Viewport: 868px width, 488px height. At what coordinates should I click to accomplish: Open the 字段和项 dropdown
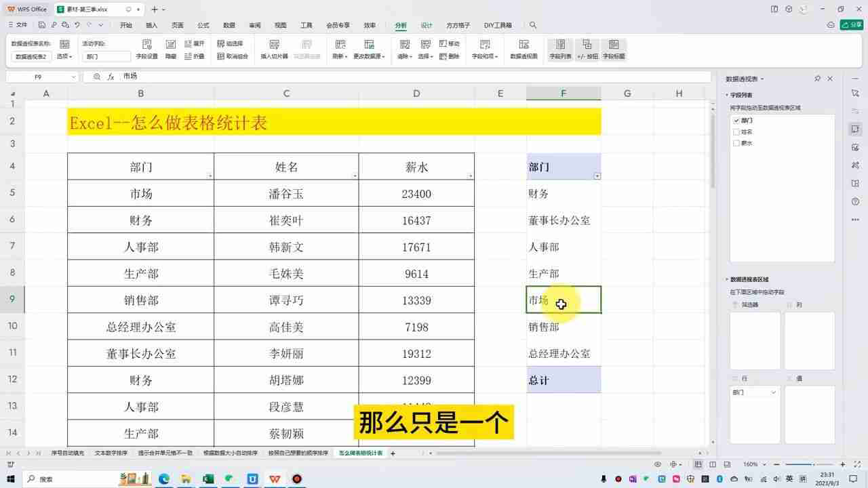485,57
